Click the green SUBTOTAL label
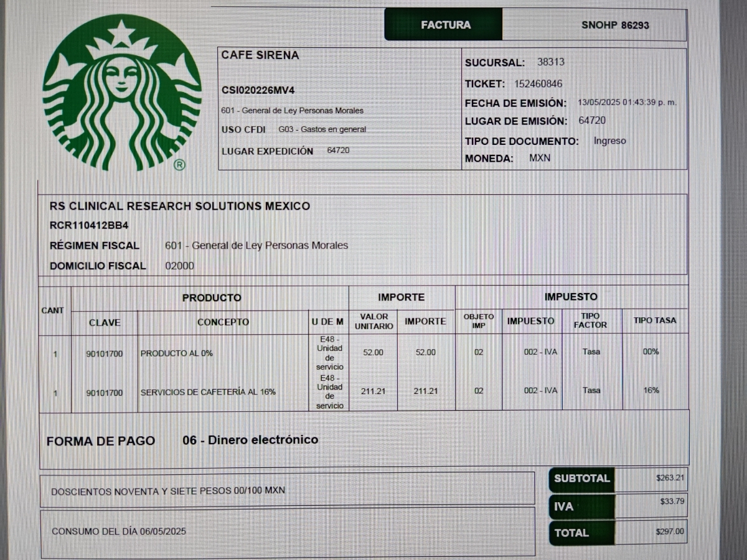The image size is (747, 560). tap(581, 478)
